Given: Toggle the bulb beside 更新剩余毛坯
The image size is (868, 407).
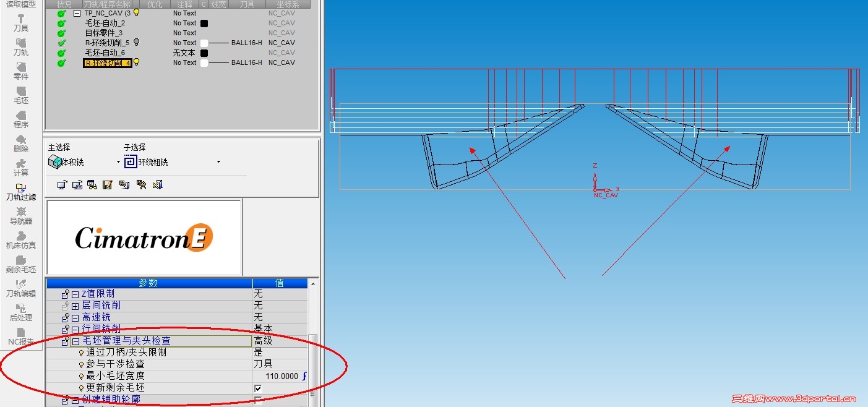Looking at the screenshot, I should (x=81, y=388).
